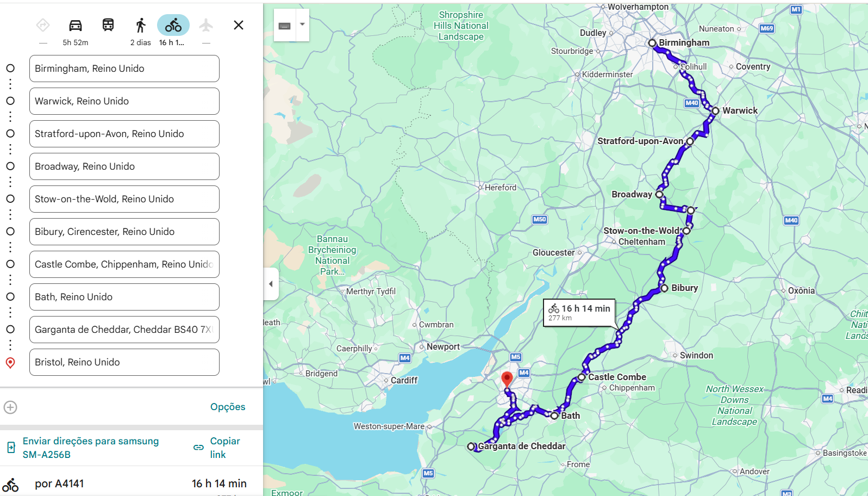Edit the Stow-on-the-Wold, Reino Unido field

tap(124, 199)
